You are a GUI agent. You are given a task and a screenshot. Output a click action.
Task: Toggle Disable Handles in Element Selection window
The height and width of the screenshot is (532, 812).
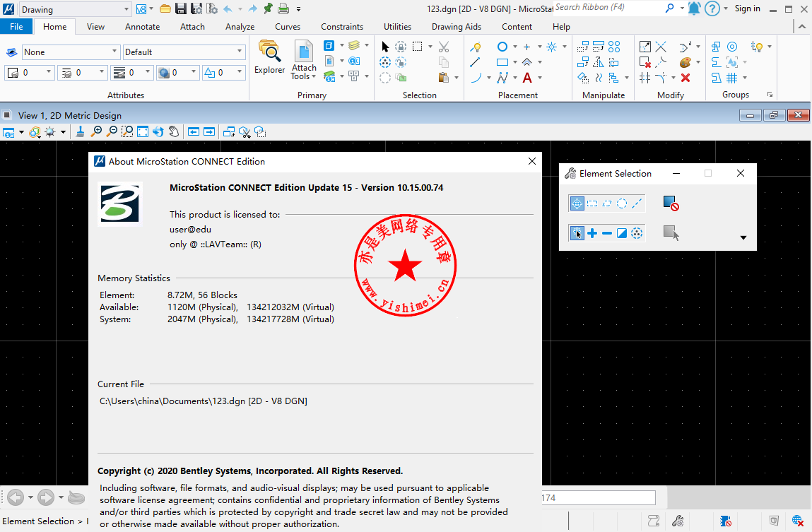(671, 203)
